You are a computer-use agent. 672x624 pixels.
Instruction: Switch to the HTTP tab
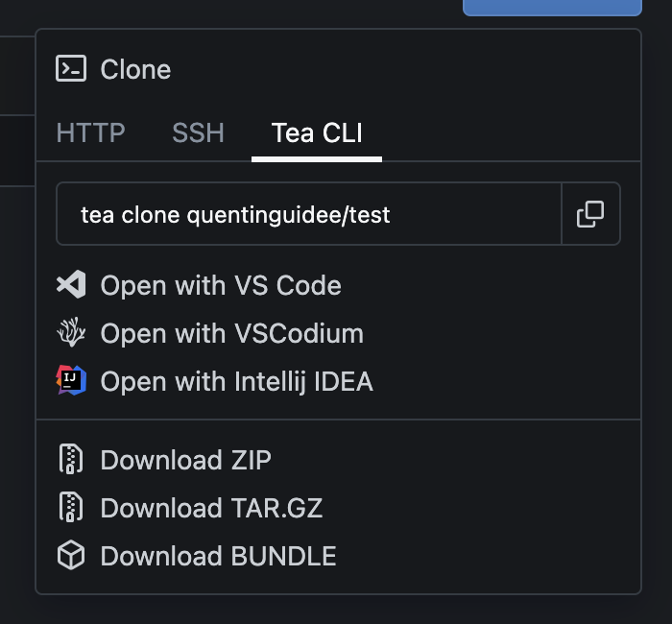click(90, 132)
